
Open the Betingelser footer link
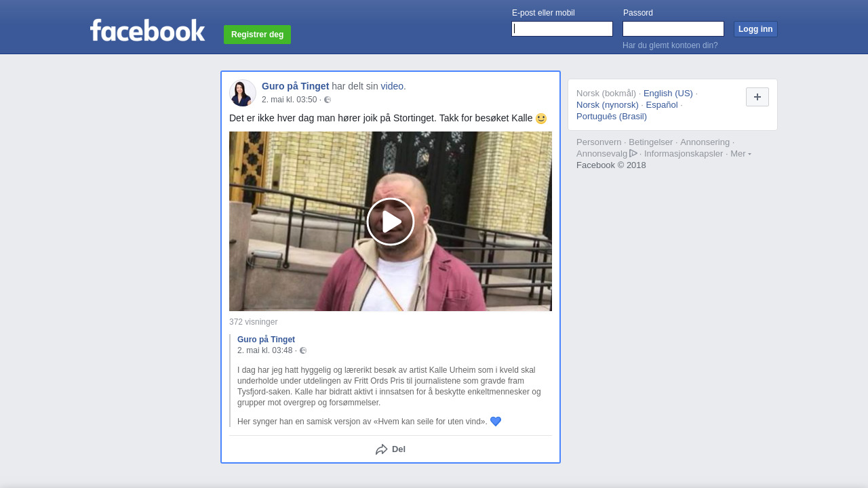[x=651, y=142]
